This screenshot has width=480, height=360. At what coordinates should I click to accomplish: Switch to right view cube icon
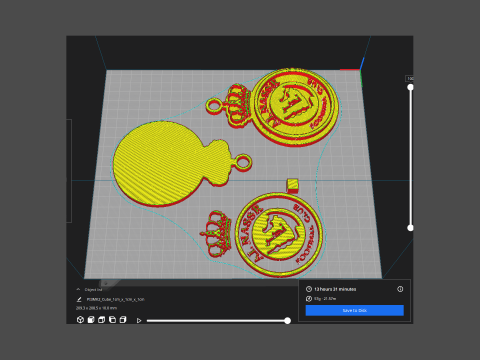[123, 320]
